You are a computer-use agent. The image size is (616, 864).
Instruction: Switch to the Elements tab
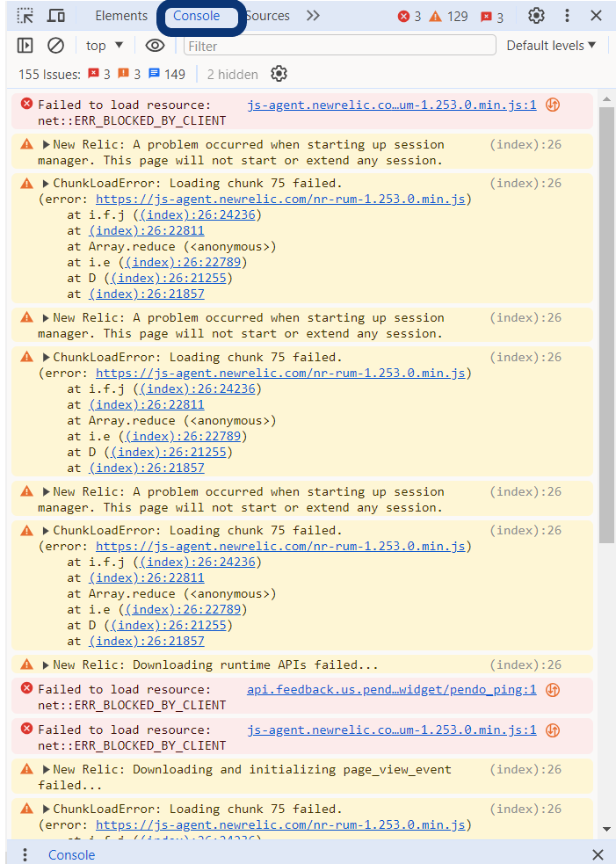pos(121,16)
